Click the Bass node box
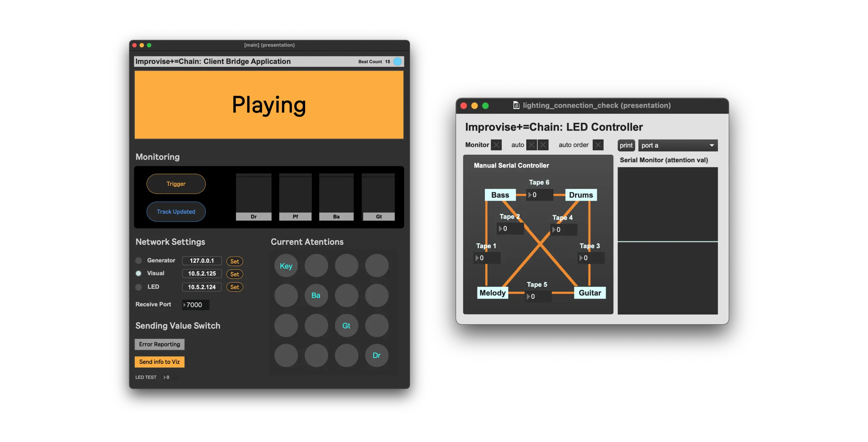The height and width of the screenshot is (442, 868). tap(500, 195)
